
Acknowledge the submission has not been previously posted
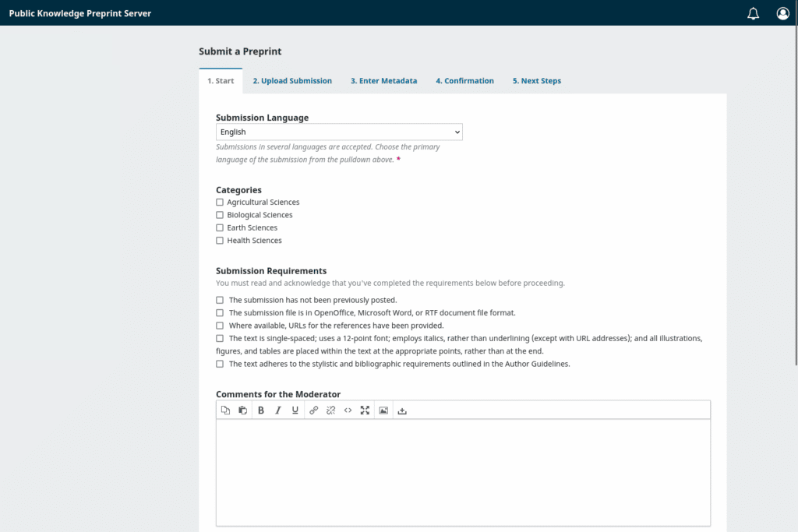219,300
